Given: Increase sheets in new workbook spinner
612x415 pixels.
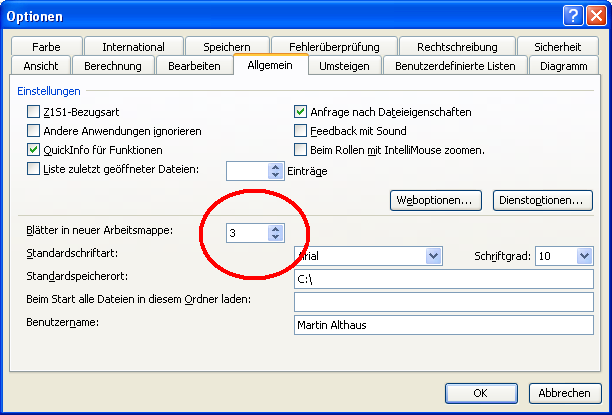Looking at the screenshot, I should [276, 228].
